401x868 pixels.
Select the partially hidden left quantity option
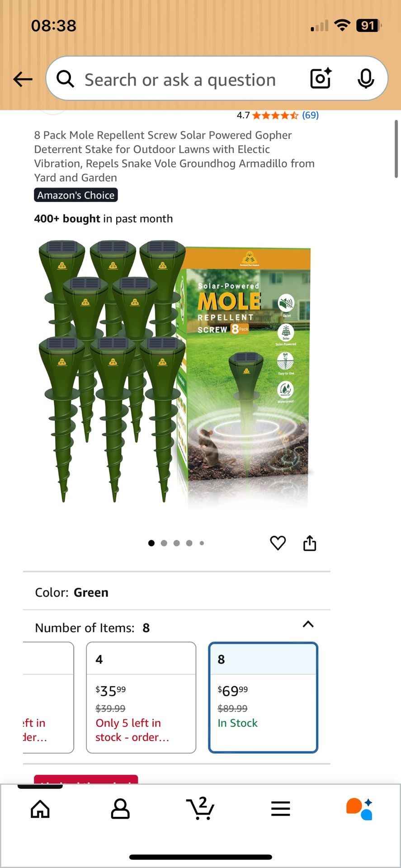48,698
